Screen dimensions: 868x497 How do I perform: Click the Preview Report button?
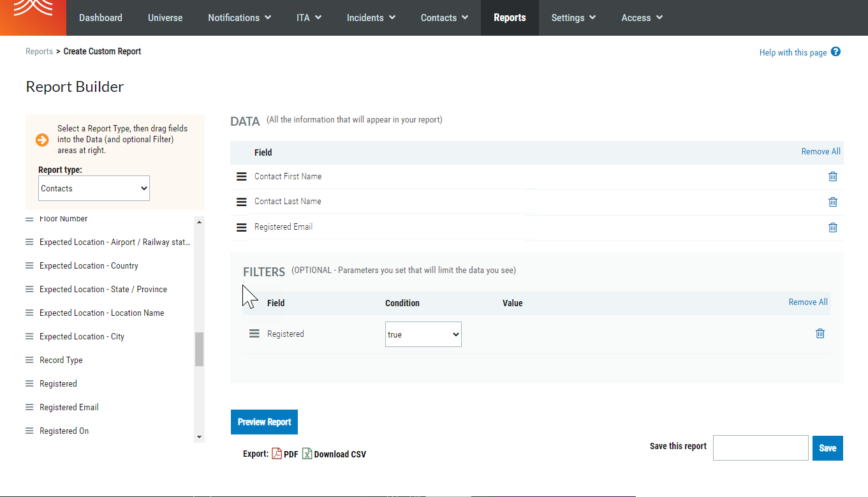click(264, 422)
